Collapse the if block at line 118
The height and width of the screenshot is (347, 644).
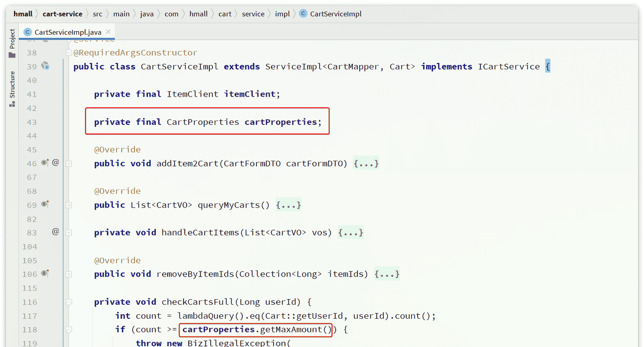tap(69, 330)
